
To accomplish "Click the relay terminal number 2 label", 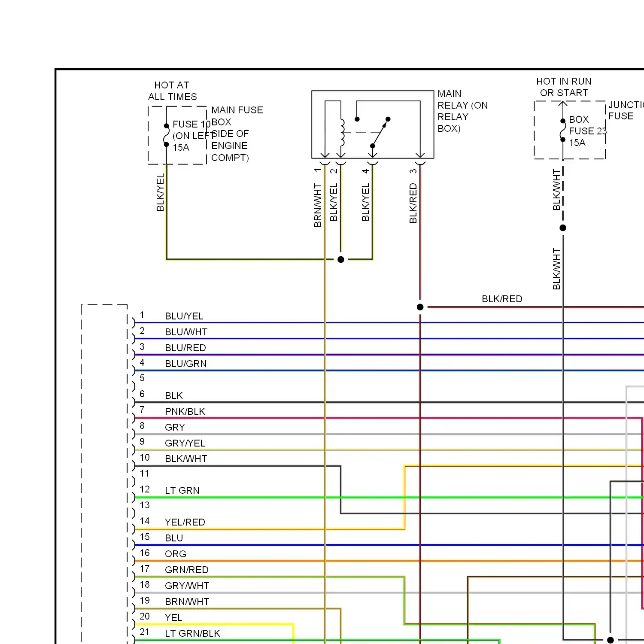I will 334,171.
